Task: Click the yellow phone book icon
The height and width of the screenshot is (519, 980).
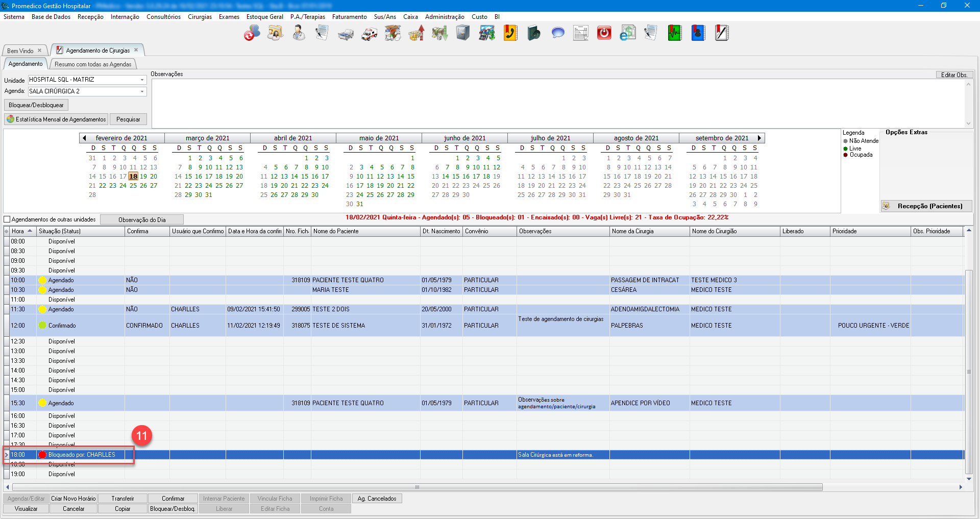Action: coord(510,33)
